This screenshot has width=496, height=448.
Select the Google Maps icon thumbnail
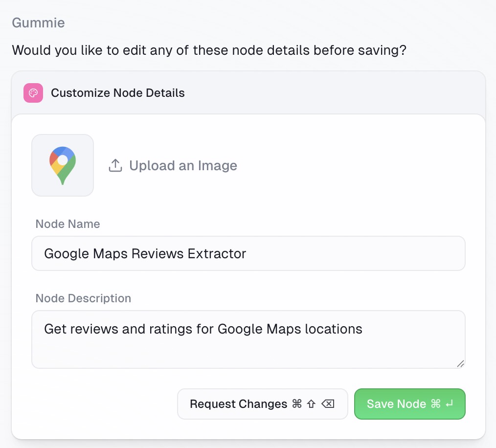pos(62,165)
